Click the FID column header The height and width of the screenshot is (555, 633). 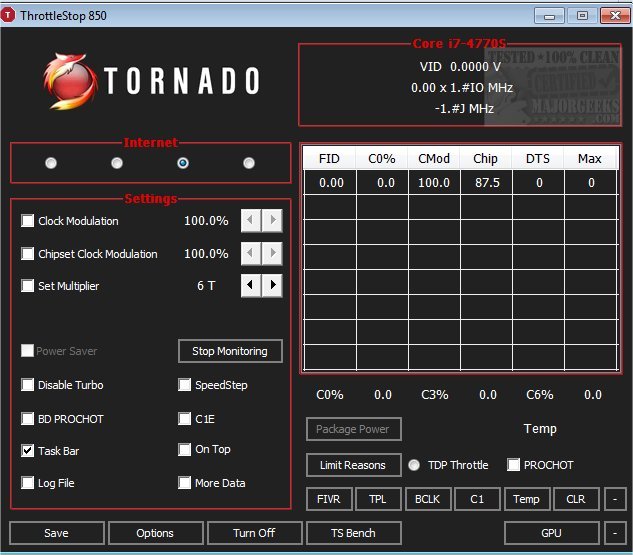[x=329, y=158]
